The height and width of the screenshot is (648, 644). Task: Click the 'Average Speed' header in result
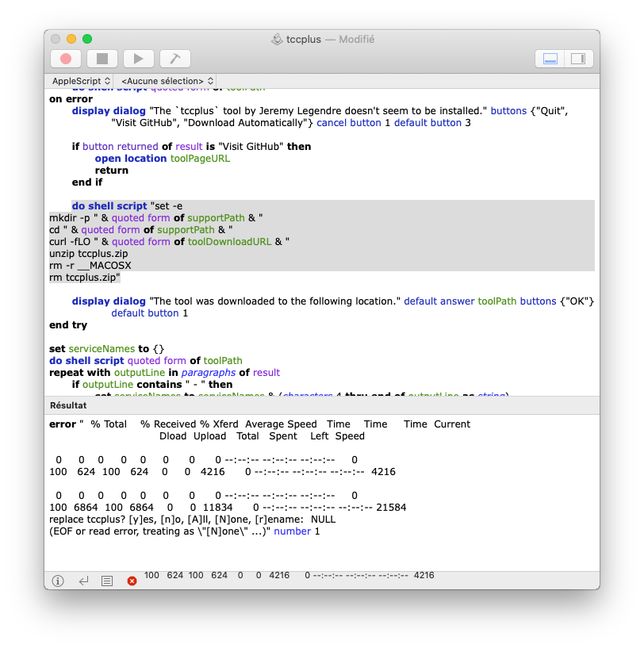[281, 424]
